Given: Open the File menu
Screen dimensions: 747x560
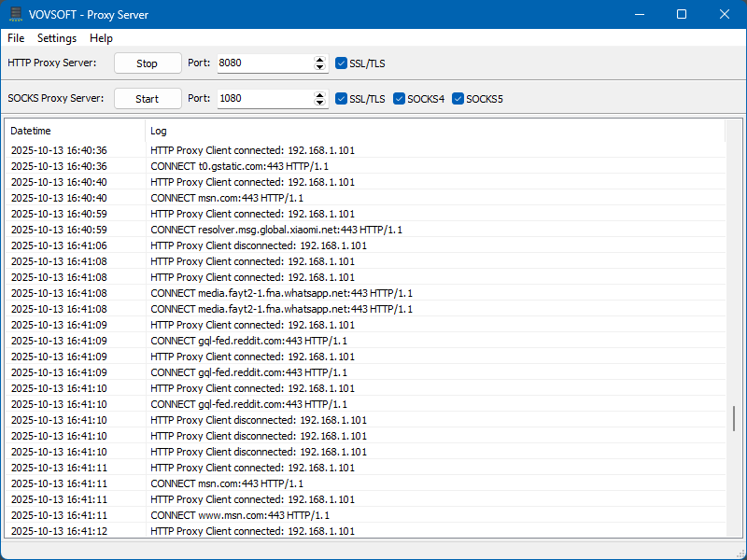Looking at the screenshot, I should (x=15, y=38).
